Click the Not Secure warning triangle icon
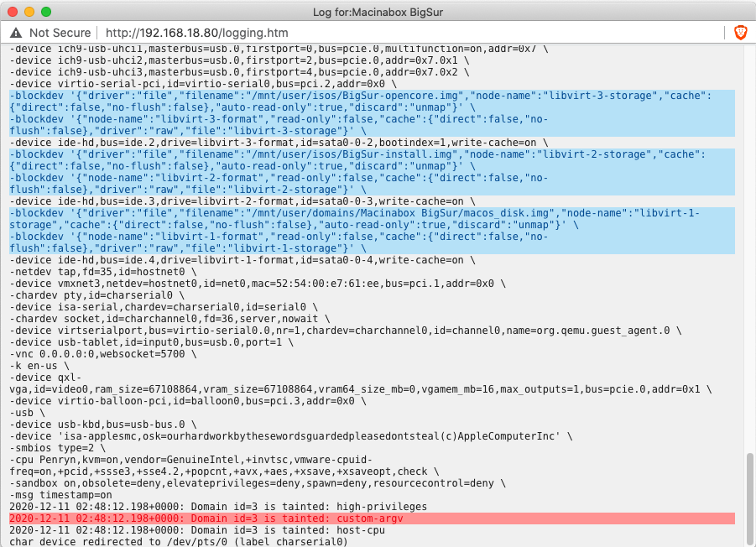The width and height of the screenshot is (756, 547). click(16, 33)
